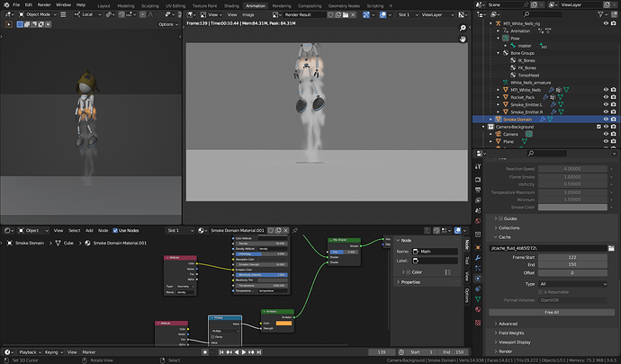
Task: Toggle the Camera-Background collection exclude checkbox
Action: pos(598,127)
